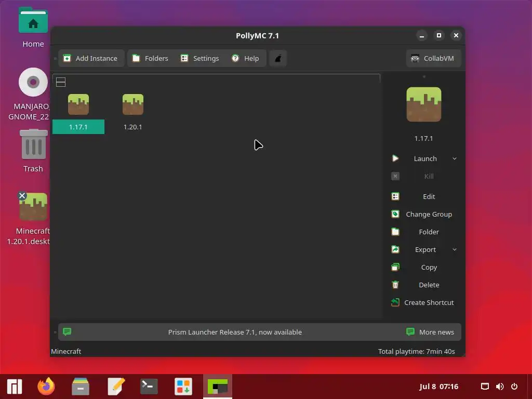Open the instance Folder

[429, 232]
